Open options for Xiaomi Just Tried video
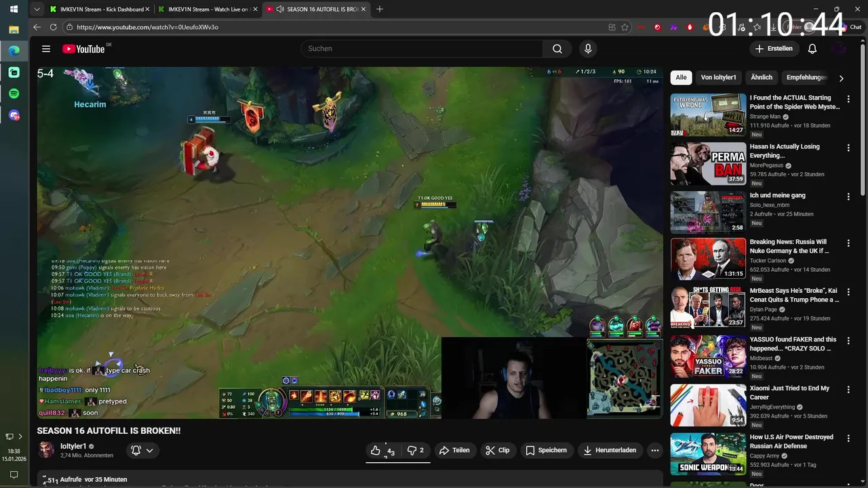This screenshot has height=488, width=868. pyautogui.click(x=848, y=389)
